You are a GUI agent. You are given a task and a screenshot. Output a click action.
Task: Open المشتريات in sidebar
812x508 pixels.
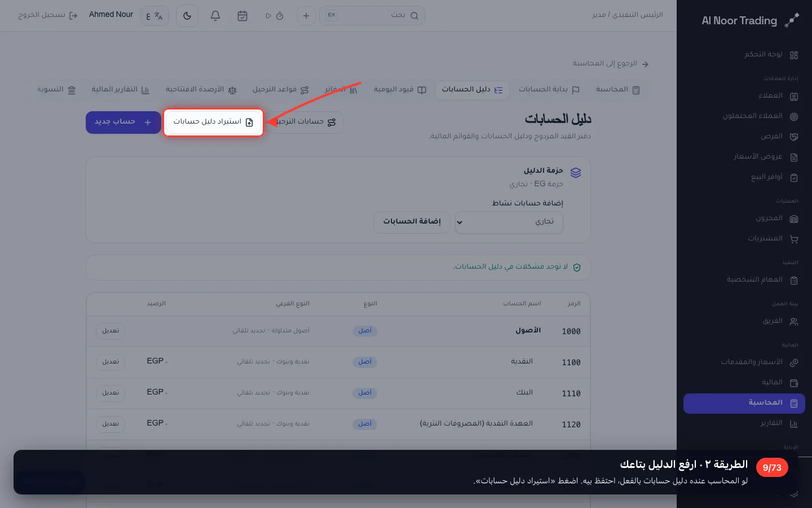tap(744, 239)
